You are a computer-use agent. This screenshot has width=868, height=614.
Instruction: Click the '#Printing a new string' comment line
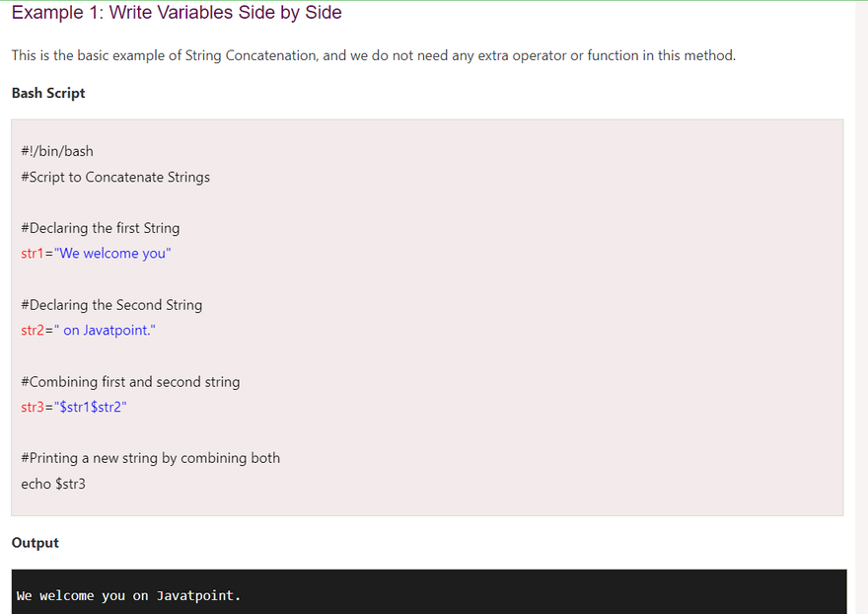coord(150,458)
